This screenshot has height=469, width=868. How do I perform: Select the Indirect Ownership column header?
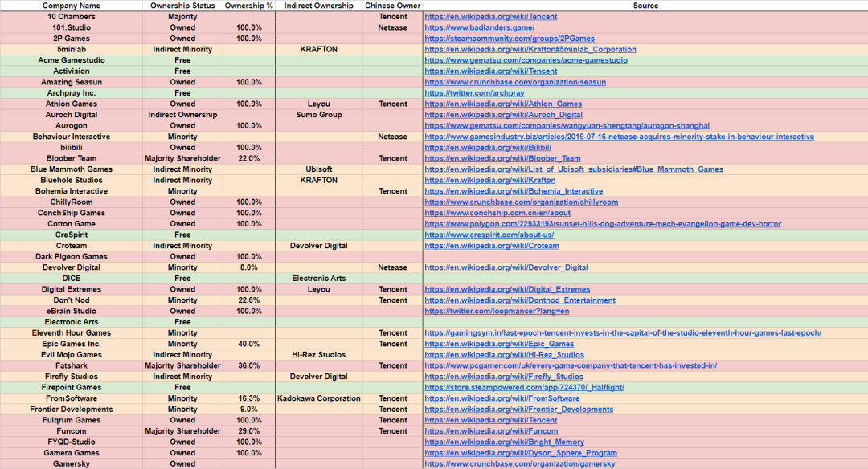click(x=319, y=6)
